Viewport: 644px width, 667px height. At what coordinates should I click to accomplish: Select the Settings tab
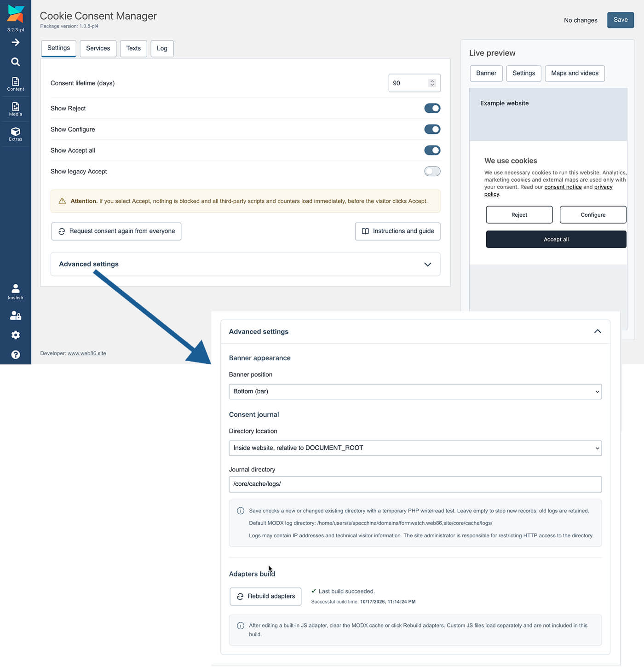tap(58, 48)
